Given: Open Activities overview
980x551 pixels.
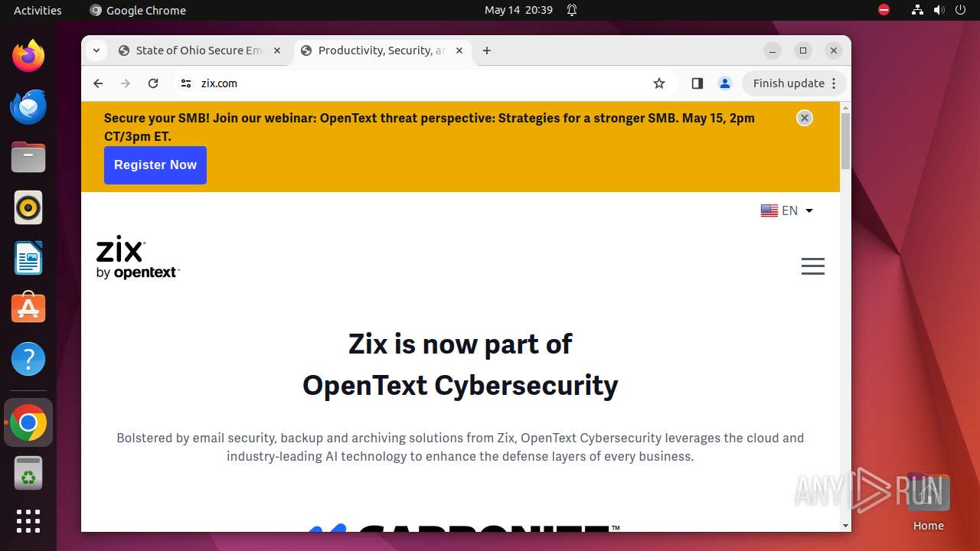Looking at the screenshot, I should [38, 10].
